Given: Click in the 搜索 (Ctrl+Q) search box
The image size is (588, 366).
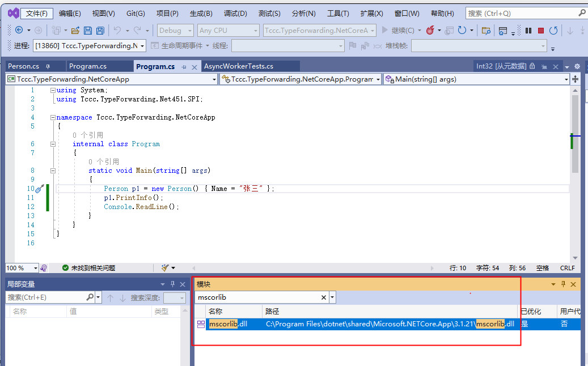Looking at the screenshot, I should 521,13.
